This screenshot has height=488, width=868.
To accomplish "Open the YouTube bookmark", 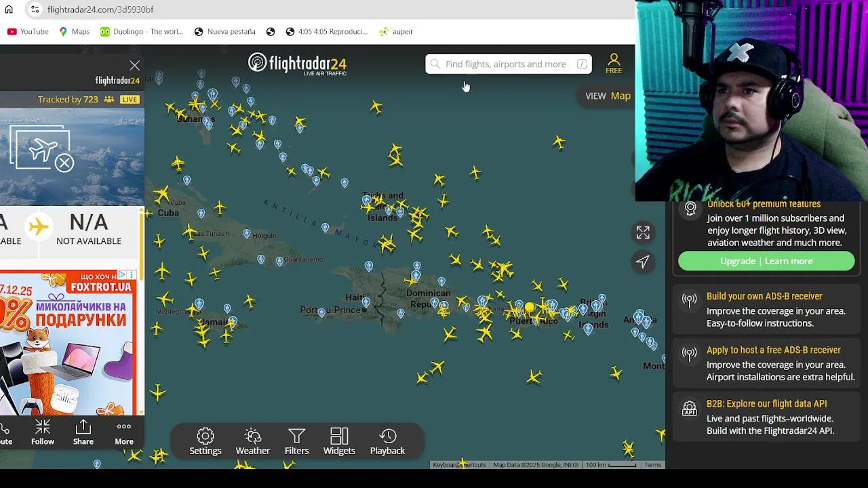I will (x=28, y=32).
